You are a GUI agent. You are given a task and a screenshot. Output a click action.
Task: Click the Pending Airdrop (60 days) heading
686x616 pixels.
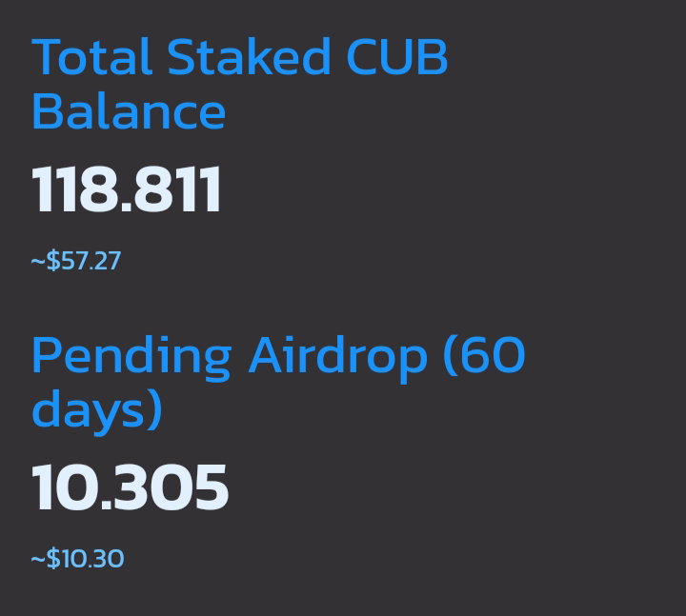pos(278,383)
